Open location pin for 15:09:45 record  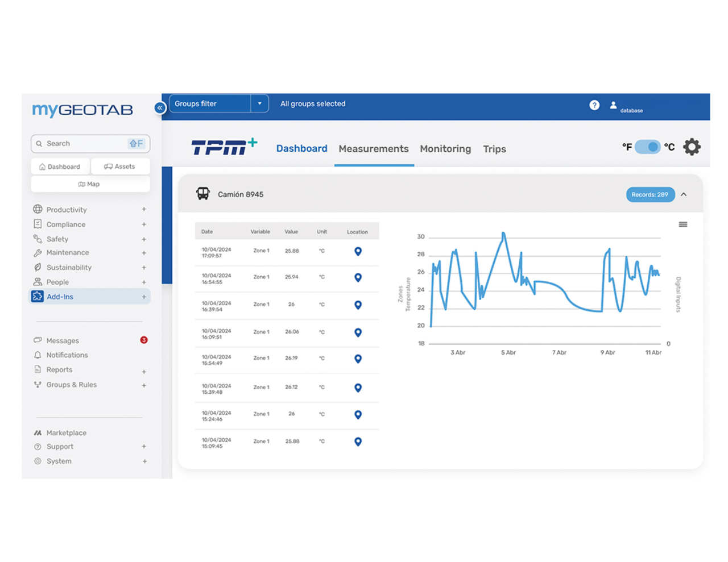pos(358,442)
